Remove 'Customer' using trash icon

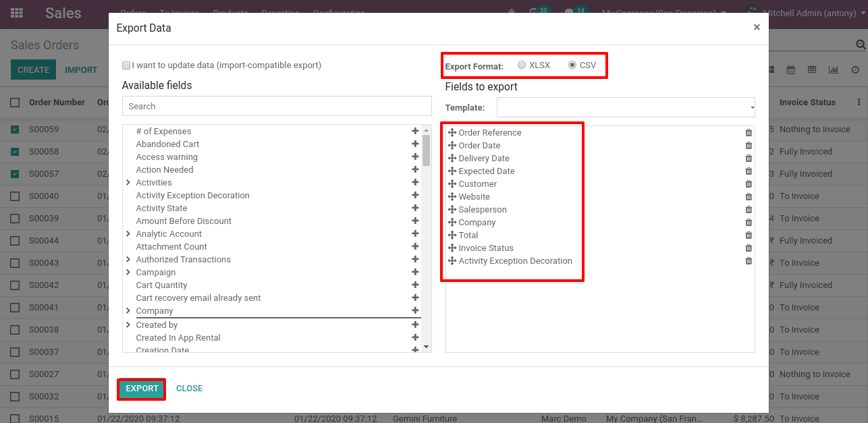749,184
